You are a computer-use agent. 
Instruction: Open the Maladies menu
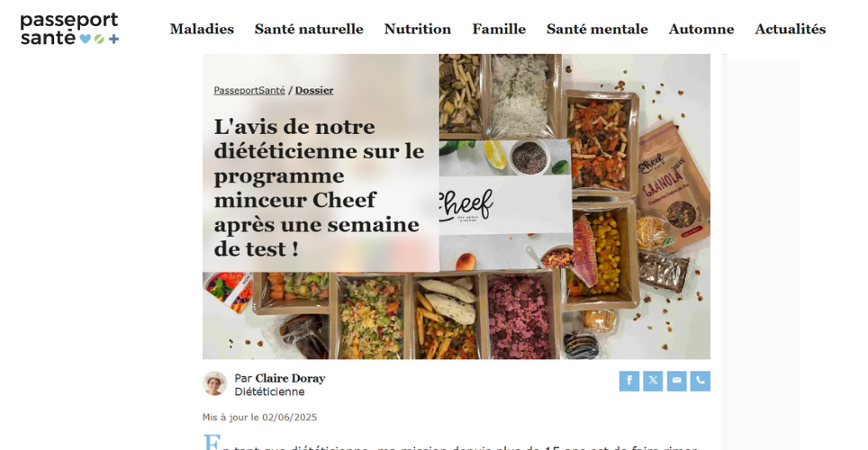coord(202,29)
